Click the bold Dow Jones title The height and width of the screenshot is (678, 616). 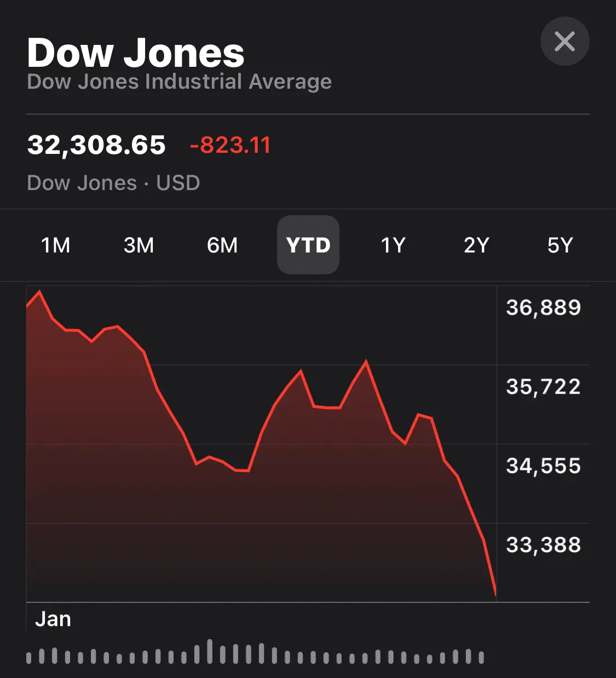[136, 53]
